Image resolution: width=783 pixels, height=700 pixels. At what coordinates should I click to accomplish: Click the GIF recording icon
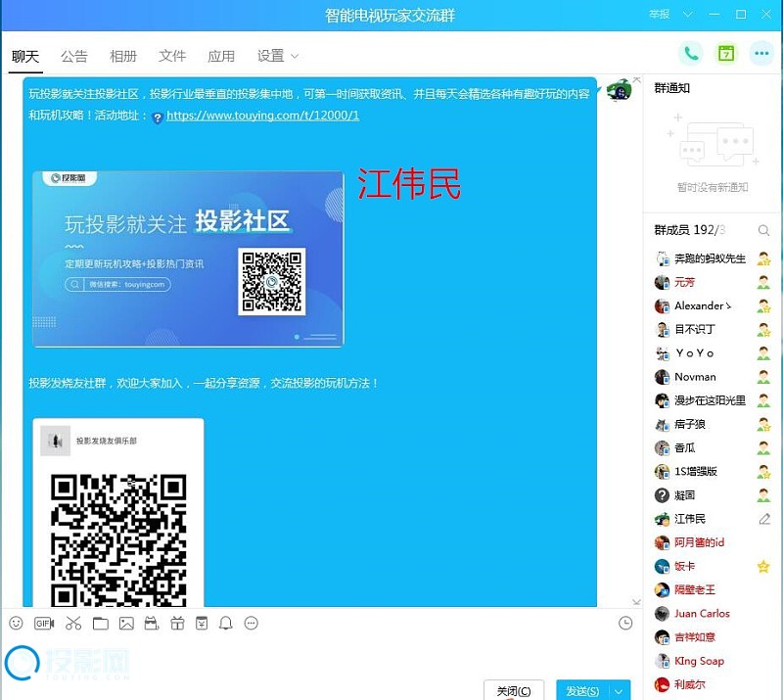point(44,623)
